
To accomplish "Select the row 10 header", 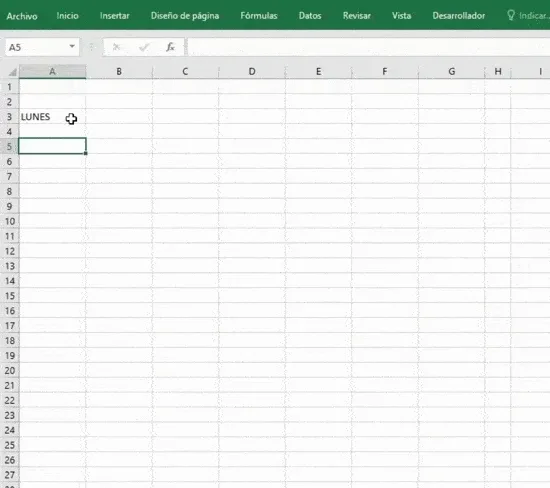I will (9, 221).
